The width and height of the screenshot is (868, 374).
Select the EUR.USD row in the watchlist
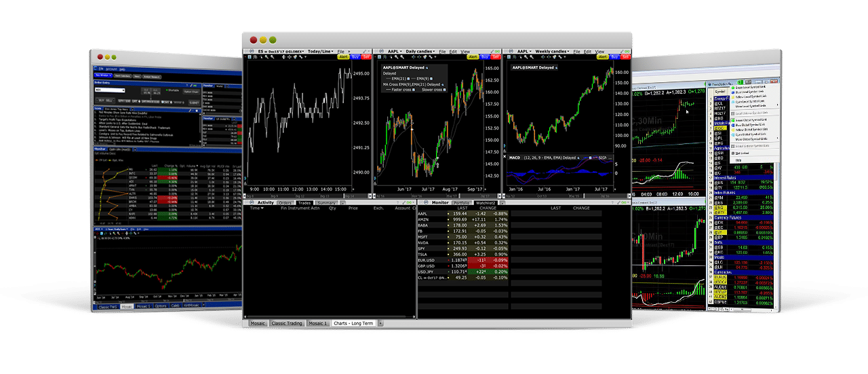coord(463,261)
